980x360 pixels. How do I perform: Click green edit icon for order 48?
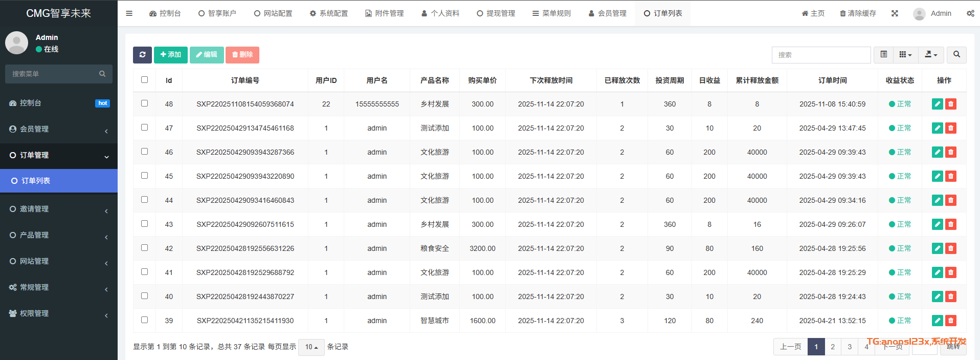coord(937,104)
